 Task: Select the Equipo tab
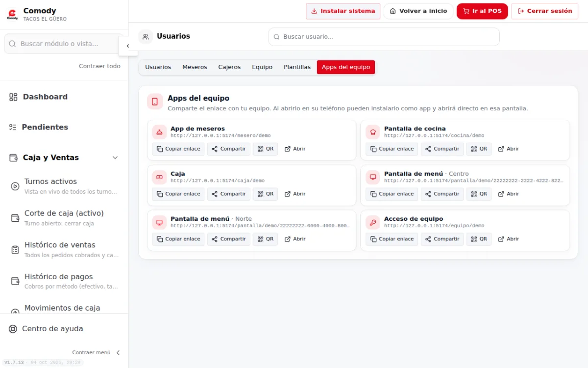coord(262,67)
